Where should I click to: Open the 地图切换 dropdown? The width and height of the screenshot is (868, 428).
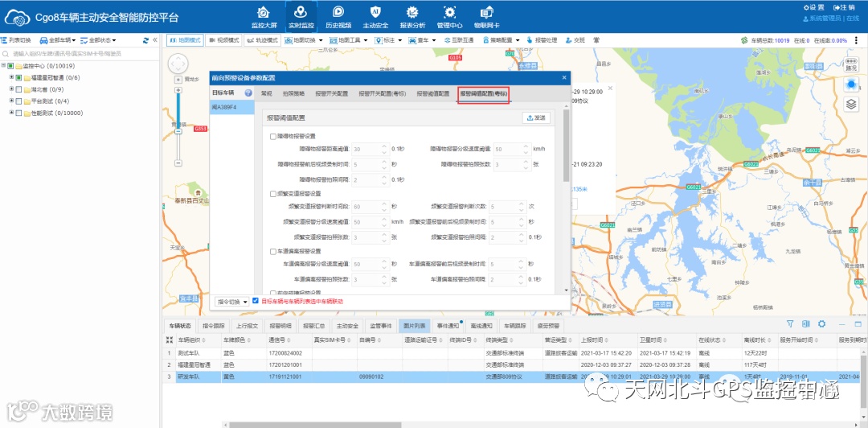point(304,40)
